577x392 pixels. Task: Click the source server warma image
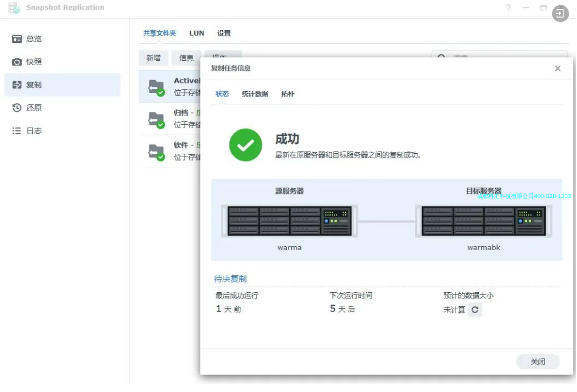tap(289, 221)
